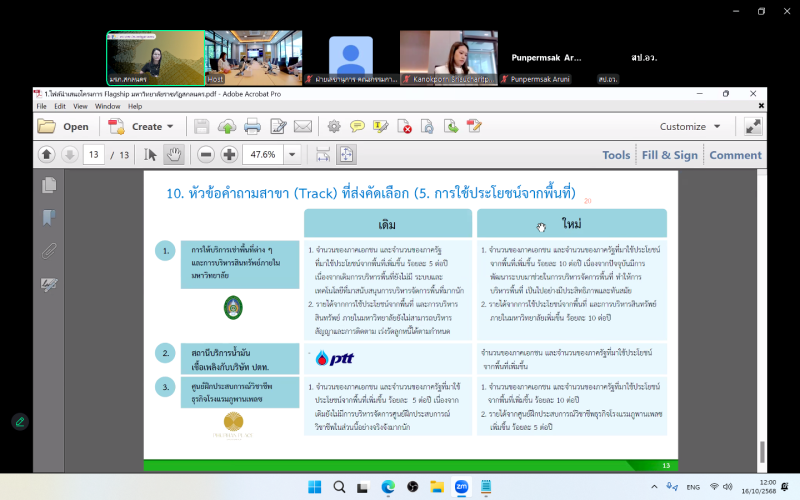Open the Bookmarks panel icon
Image resolution: width=800 pixels, height=500 pixels.
(x=48, y=218)
